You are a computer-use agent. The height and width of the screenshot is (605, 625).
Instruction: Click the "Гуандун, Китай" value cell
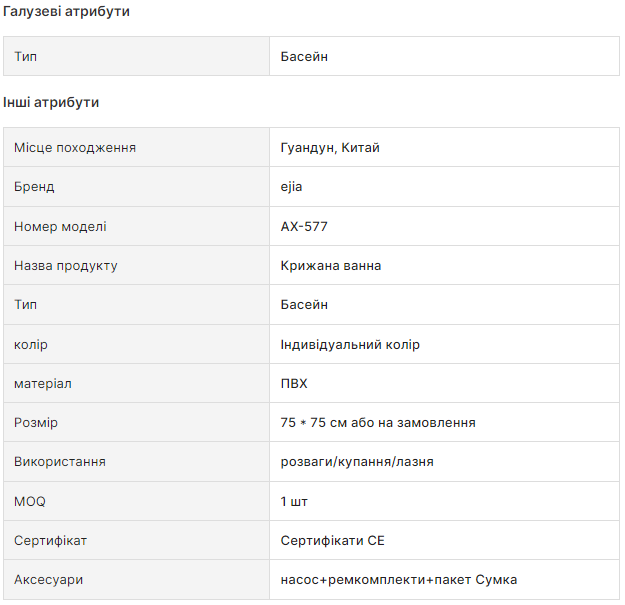point(330,148)
